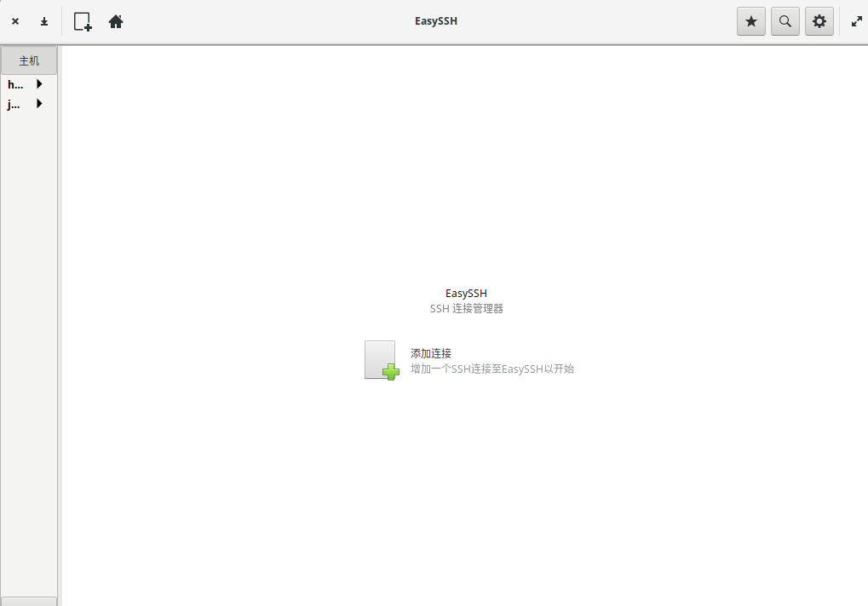The width and height of the screenshot is (868, 606).
Task: Click the green plus add-connection icon
Action: [388, 371]
